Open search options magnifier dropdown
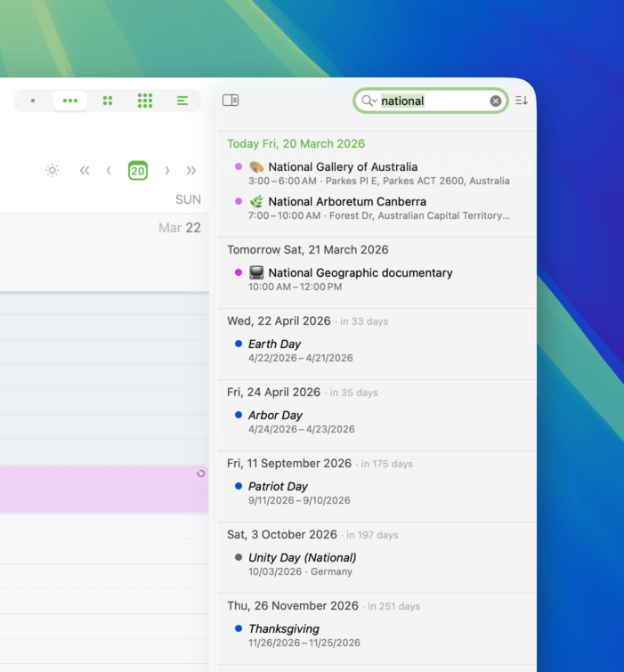Viewport: 624px width, 672px height. point(369,101)
